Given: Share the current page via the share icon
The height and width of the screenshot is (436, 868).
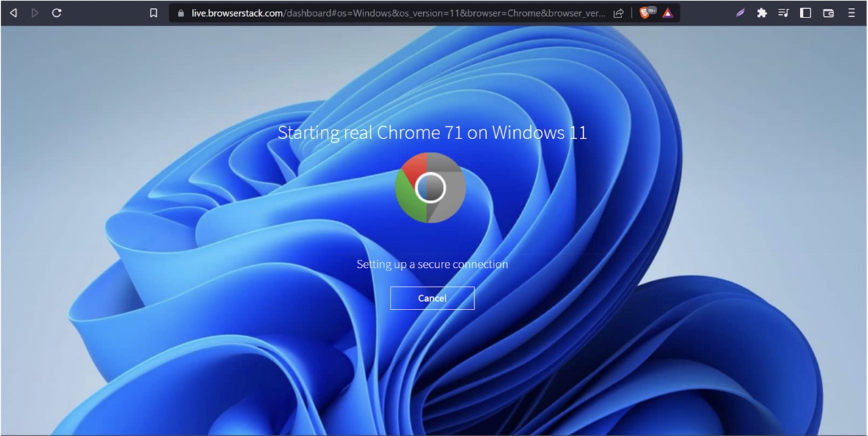Looking at the screenshot, I should [x=618, y=12].
